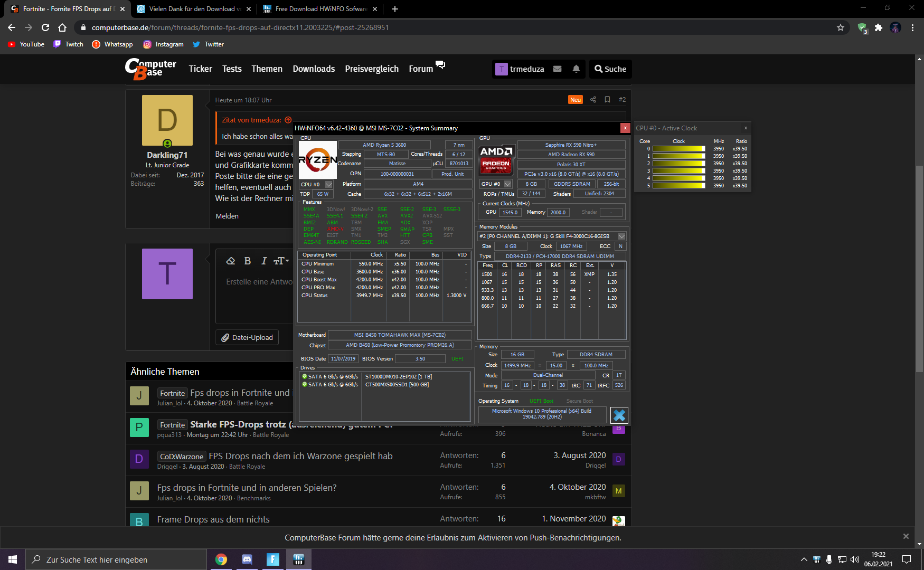Click the Core 0 clock bar
Screen dimensions: 924x570
[679, 149]
